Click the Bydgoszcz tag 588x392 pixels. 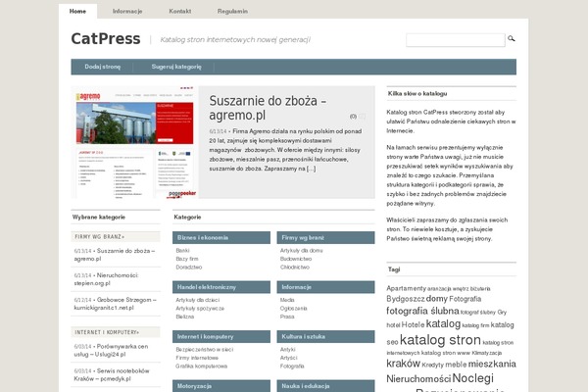click(x=406, y=299)
